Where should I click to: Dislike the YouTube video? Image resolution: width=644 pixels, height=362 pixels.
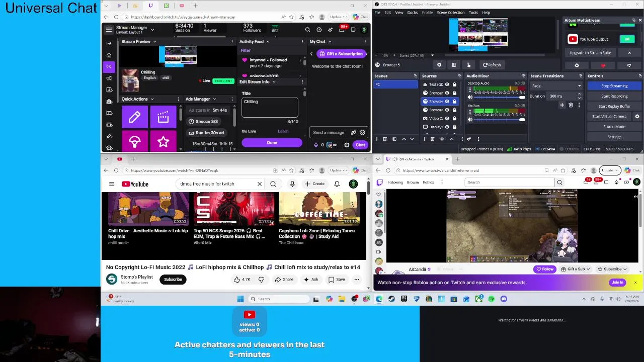[261, 280]
